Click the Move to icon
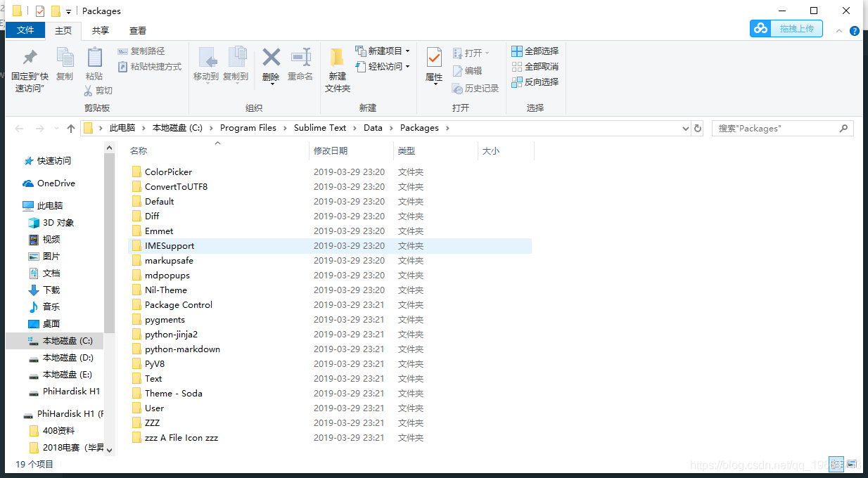The height and width of the screenshot is (478, 868). click(207, 58)
